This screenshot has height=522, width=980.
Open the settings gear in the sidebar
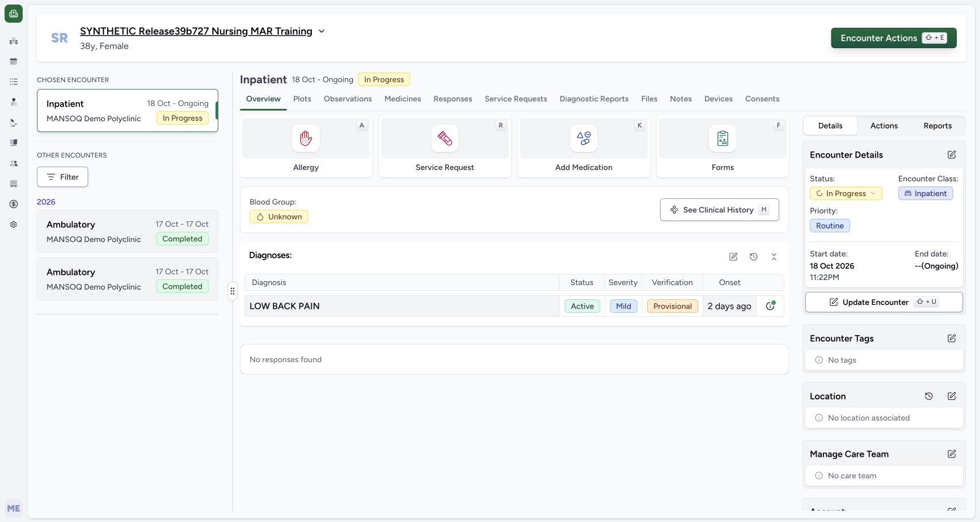click(14, 224)
